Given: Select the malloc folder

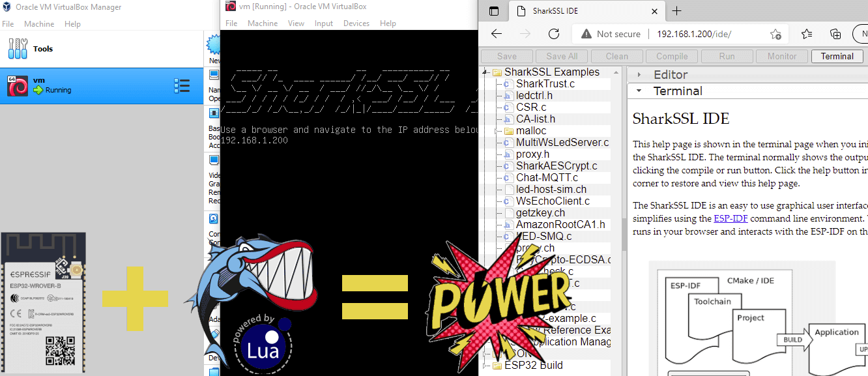Looking at the screenshot, I should click(x=531, y=131).
